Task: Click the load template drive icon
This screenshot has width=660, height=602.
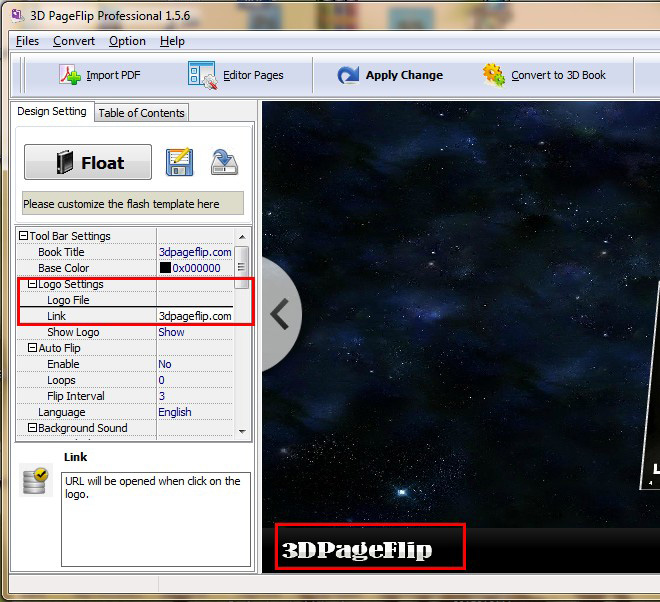Action: click(224, 162)
